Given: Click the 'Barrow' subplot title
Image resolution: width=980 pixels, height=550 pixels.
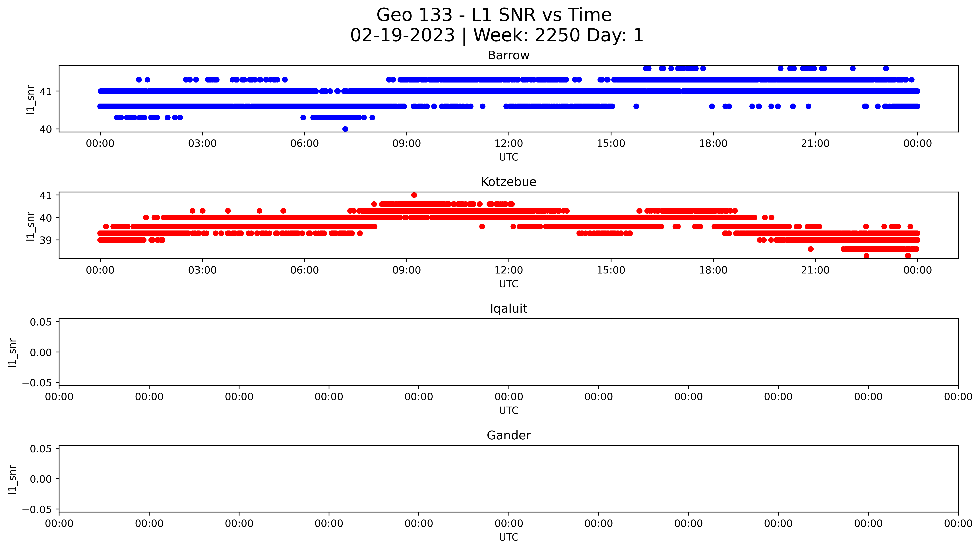Looking at the screenshot, I should (x=509, y=55).
